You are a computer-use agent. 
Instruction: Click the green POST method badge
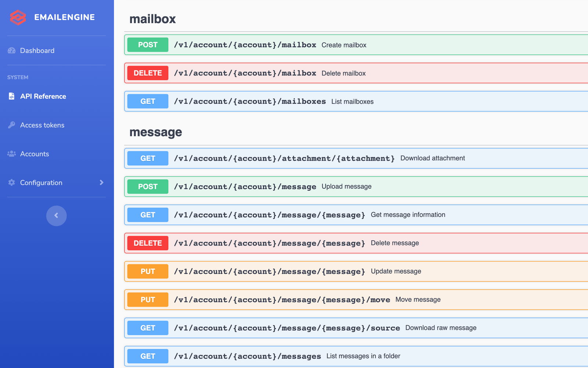(x=147, y=45)
